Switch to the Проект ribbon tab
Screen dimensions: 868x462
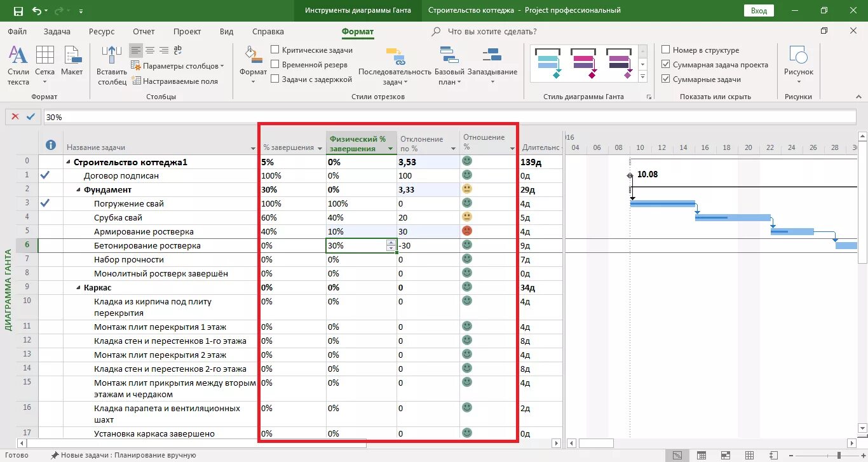pyautogui.click(x=187, y=31)
